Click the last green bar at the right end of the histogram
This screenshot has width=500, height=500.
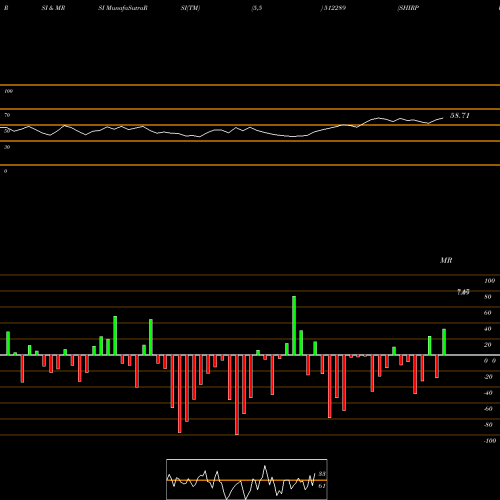click(444, 342)
